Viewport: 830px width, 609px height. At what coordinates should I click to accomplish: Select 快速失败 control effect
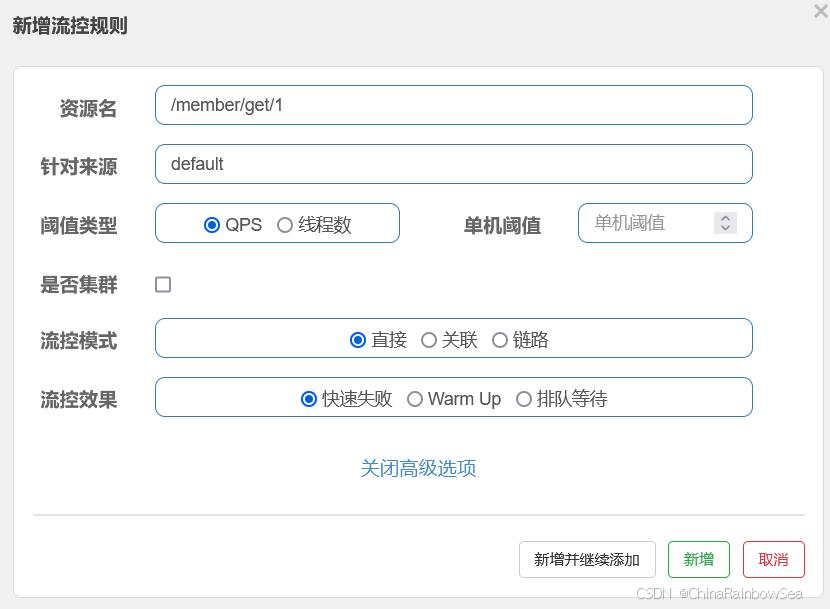click(309, 399)
